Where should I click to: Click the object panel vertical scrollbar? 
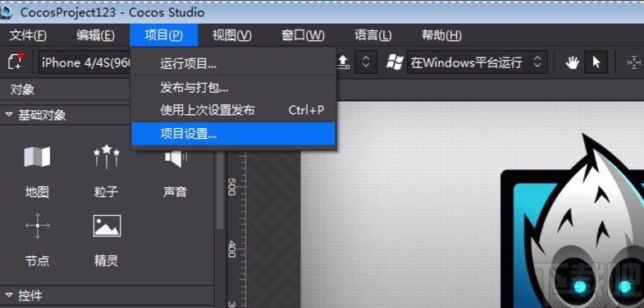(x=220, y=190)
